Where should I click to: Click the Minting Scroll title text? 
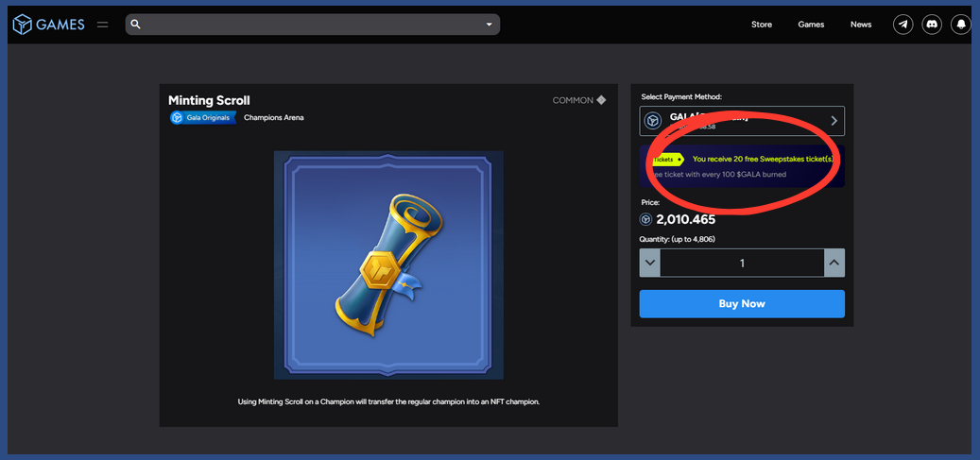coord(209,101)
